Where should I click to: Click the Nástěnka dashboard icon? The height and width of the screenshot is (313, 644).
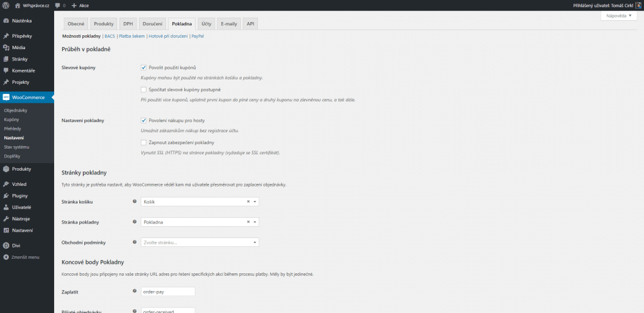6,21
